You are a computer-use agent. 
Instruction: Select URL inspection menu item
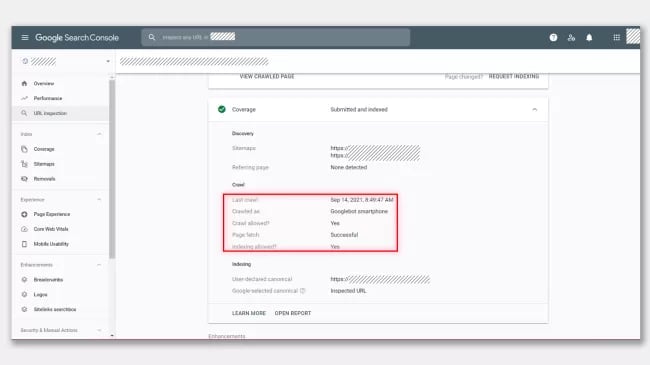[60, 113]
